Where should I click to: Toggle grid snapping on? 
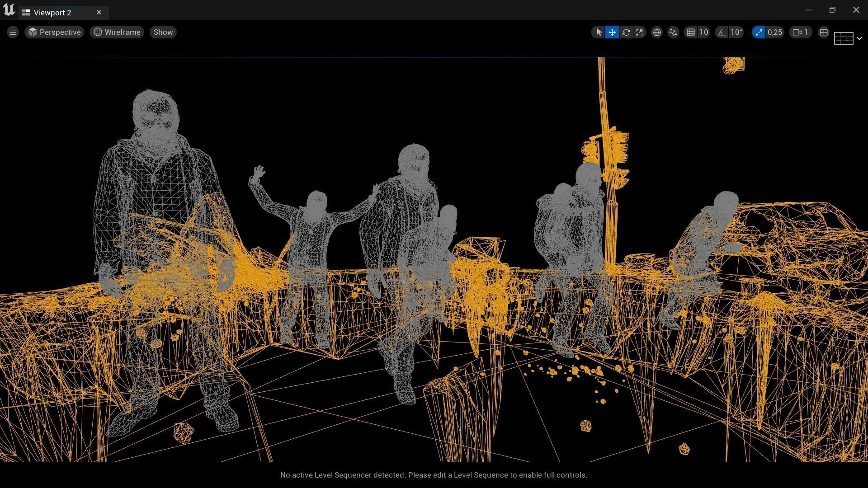pos(691,32)
